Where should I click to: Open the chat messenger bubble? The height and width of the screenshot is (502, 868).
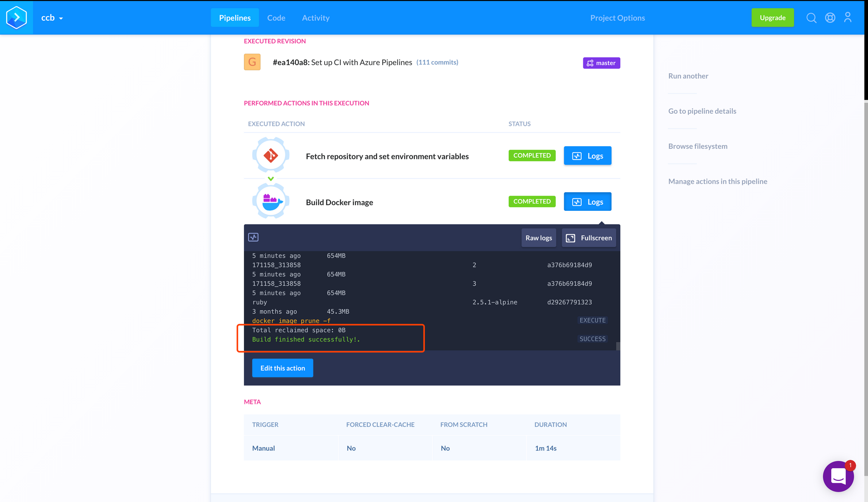[838, 476]
